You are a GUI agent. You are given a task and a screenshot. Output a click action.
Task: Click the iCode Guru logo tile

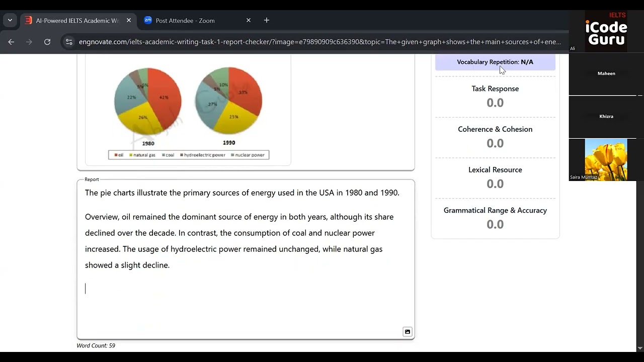606,31
